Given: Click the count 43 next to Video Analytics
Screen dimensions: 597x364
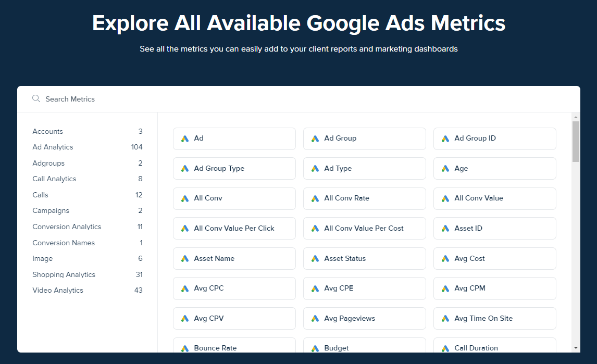Looking at the screenshot, I should click(x=138, y=290).
